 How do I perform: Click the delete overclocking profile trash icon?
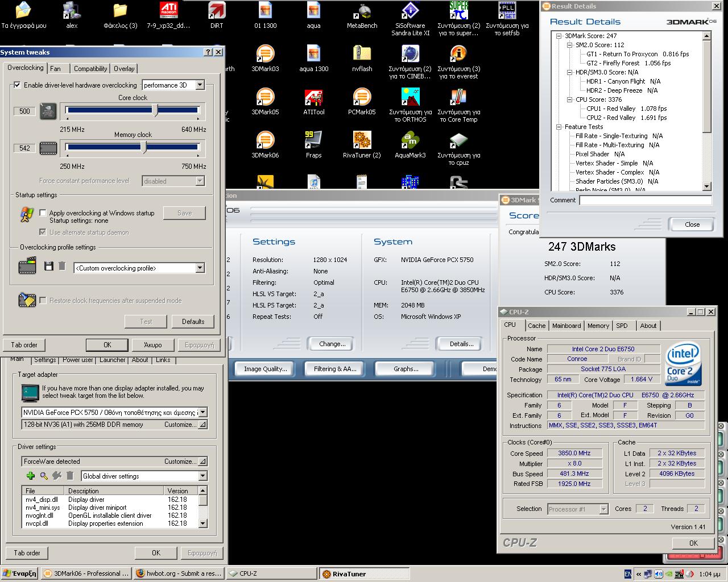point(62,267)
